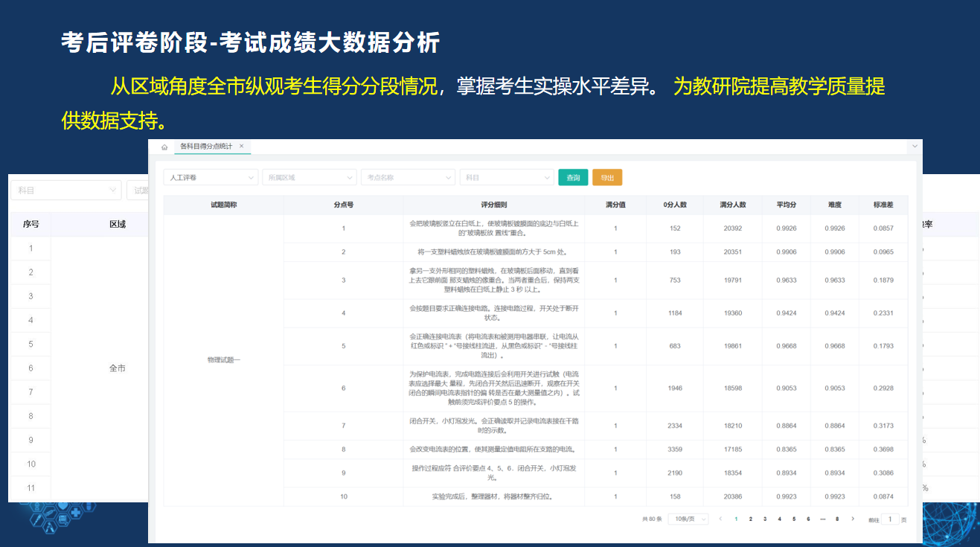The image size is (980, 547).
Task: Click the home icon in the tab bar
Action: [164, 147]
